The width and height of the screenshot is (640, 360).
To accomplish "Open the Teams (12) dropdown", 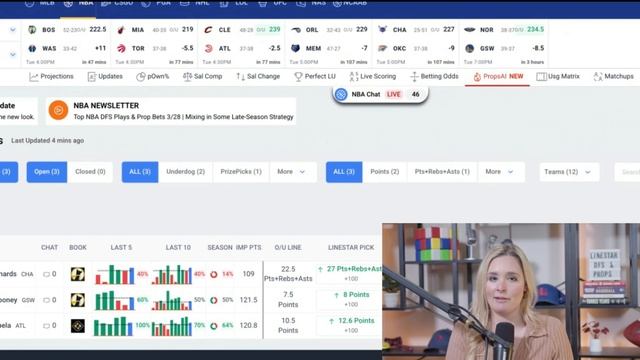I will [x=568, y=172].
